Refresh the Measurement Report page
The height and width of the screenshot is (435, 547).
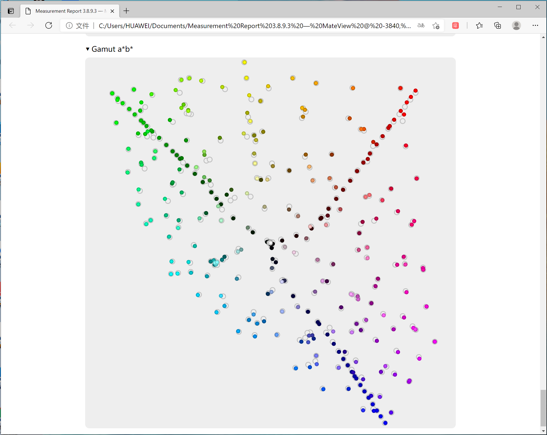pos(48,25)
